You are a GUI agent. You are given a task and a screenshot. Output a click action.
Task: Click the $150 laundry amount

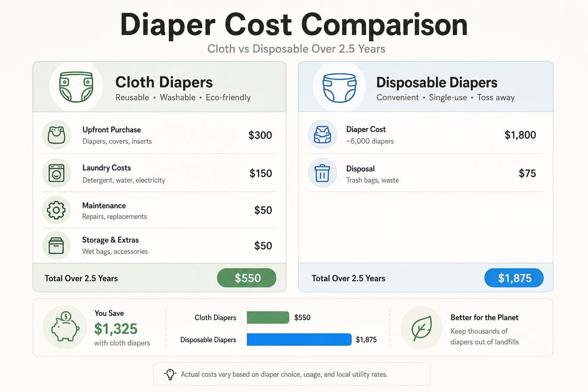(x=261, y=173)
